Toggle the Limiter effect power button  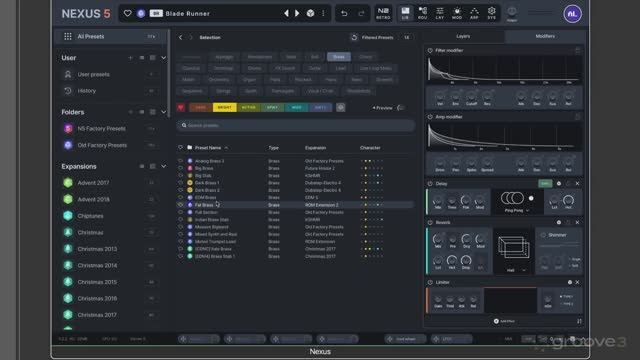point(430,282)
